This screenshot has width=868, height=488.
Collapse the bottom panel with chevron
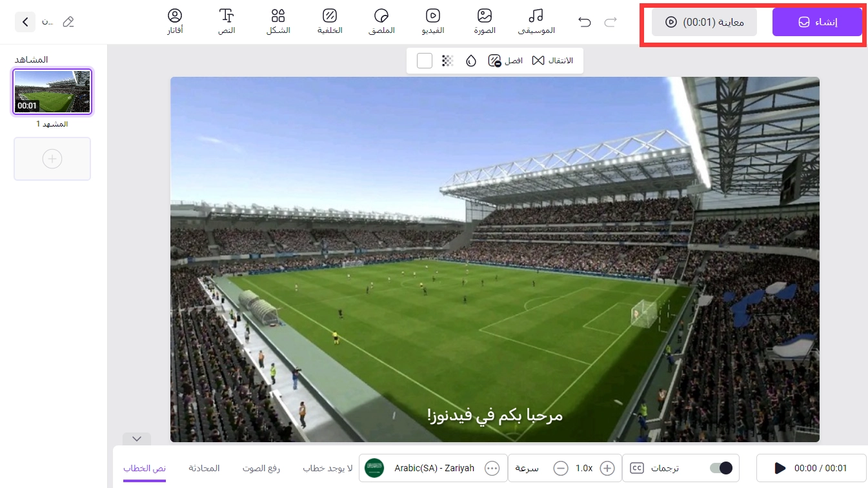click(x=137, y=438)
